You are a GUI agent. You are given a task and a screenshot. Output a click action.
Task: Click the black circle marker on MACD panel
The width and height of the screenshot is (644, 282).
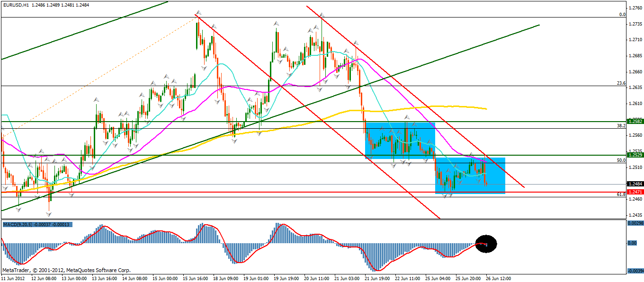coord(485,244)
